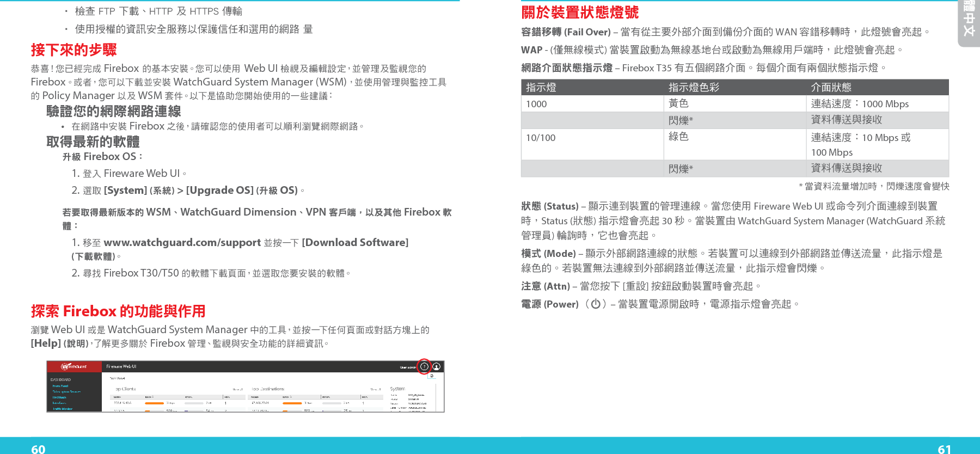Click the orange rate bar in Top Clients first row
Screen dimensions: 980x454
154,403
